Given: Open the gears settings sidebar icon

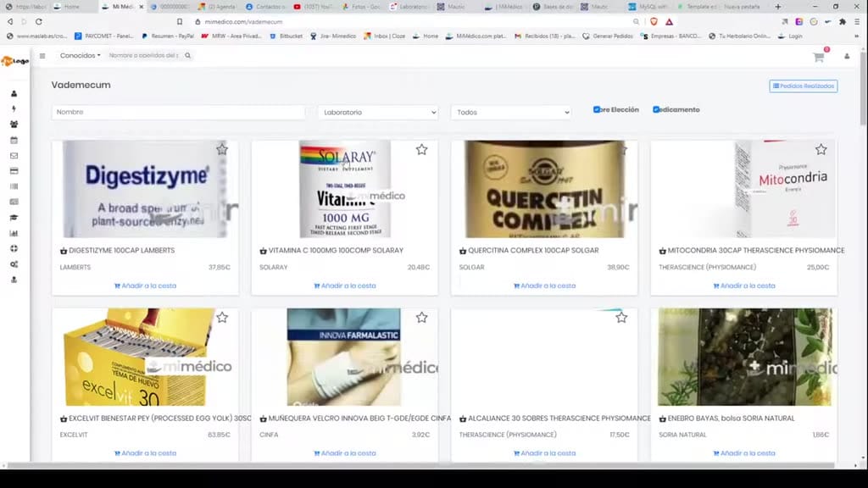Looking at the screenshot, I should 14,264.
